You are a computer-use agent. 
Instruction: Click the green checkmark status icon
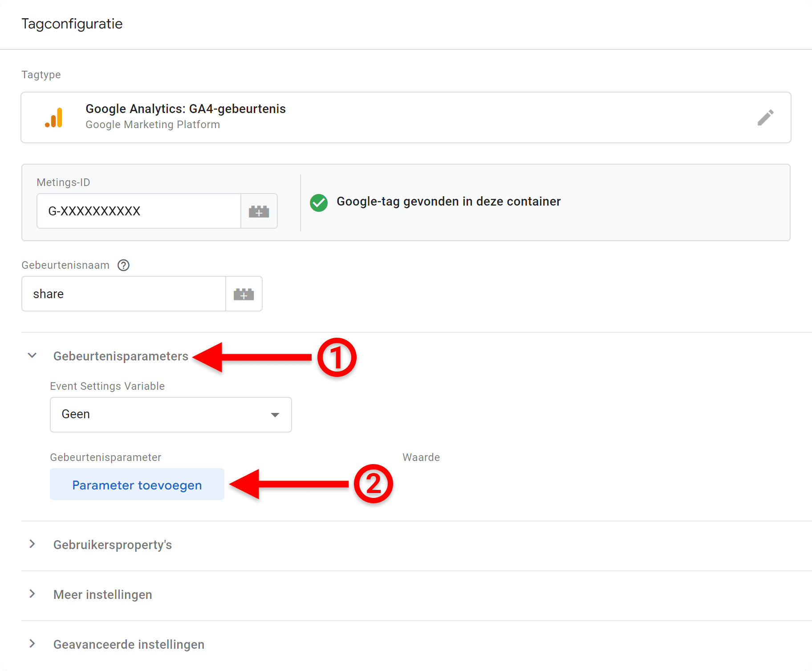(319, 203)
